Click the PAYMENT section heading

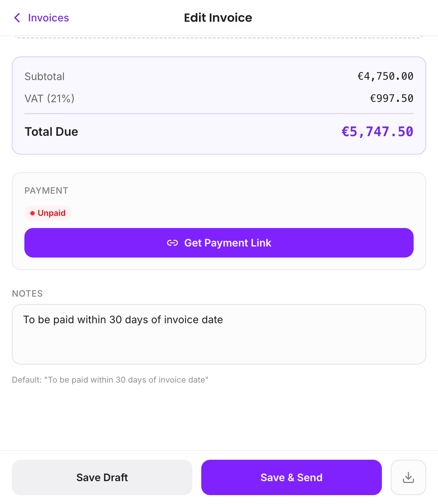pos(46,191)
